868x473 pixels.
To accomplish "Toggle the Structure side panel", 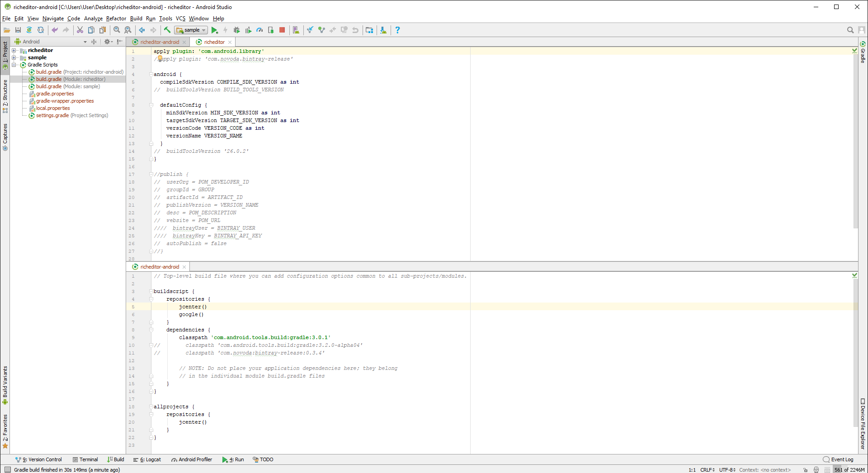I will point(5,96).
